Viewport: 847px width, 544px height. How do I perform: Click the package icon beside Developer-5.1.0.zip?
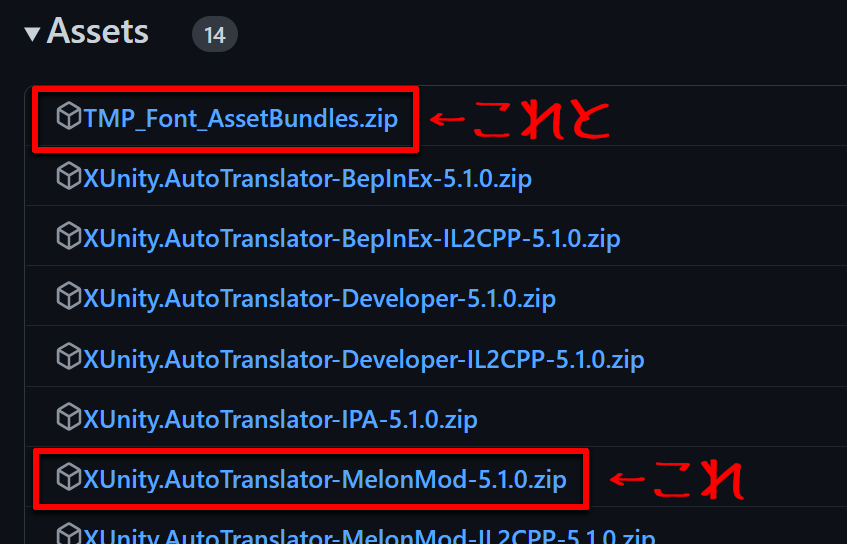(68, 297)
